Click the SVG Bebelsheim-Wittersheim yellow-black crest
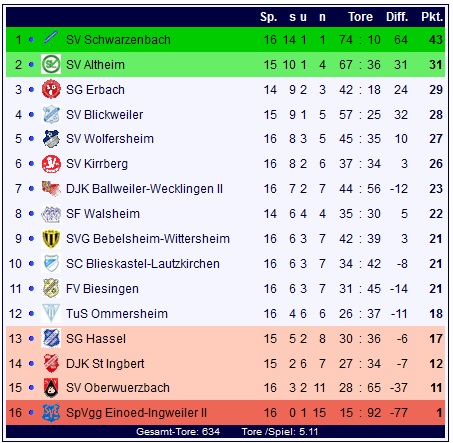This screenshot has width=453, height=443. [51, 239]
